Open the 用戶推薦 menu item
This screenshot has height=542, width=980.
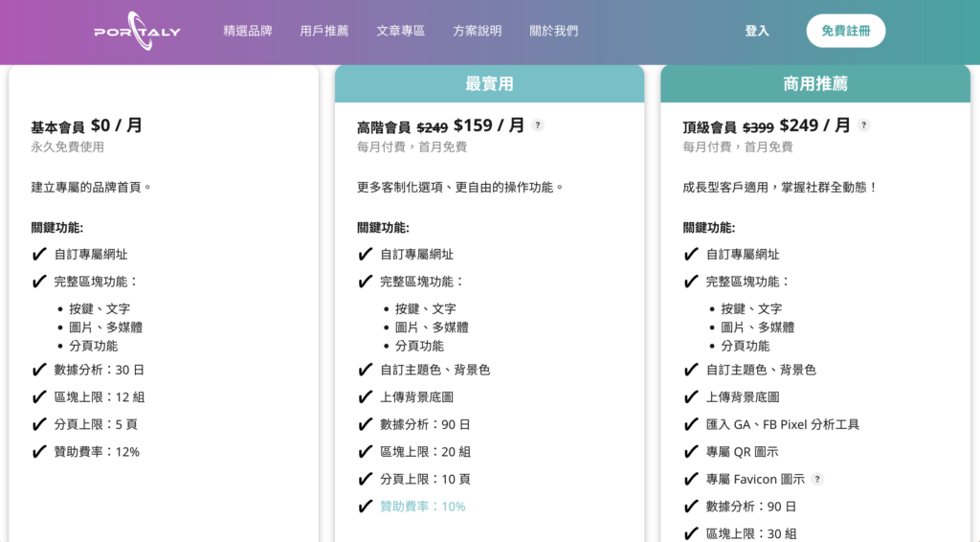[x=324, y=31]
